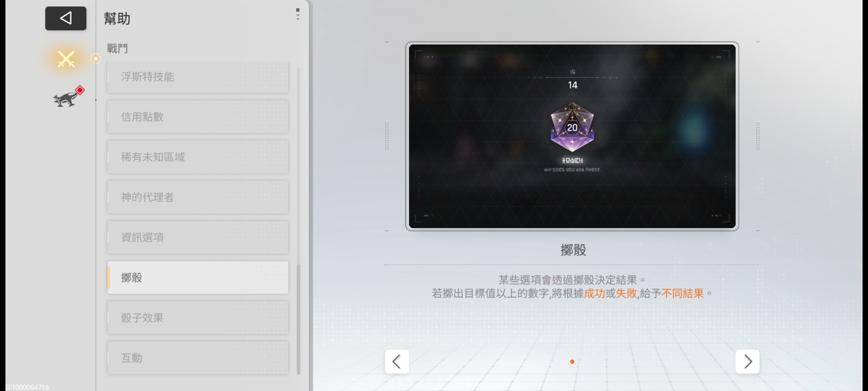868x391 pixels.
Task: Go to next help page arrow
Action: click(x=747, y=361)
